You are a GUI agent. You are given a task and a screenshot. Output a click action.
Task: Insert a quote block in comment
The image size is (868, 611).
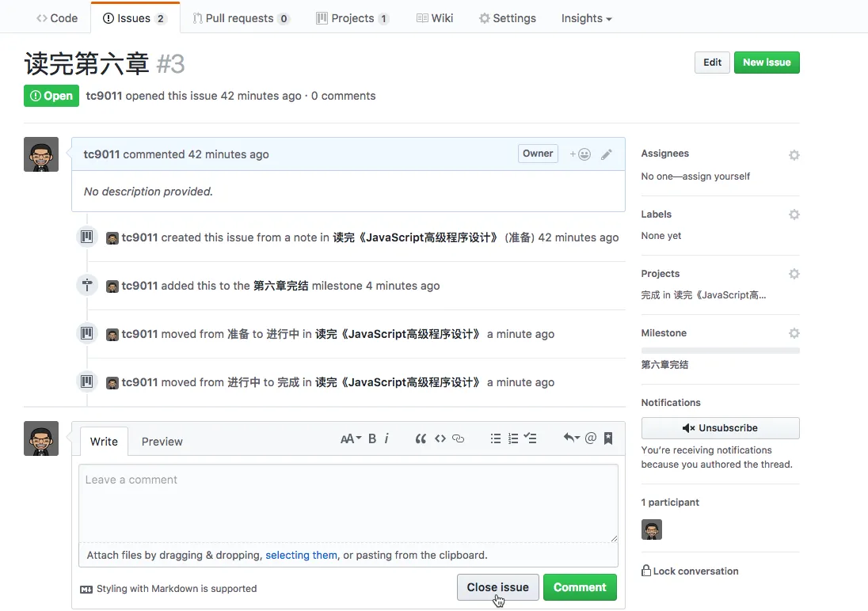coord(421,438)
